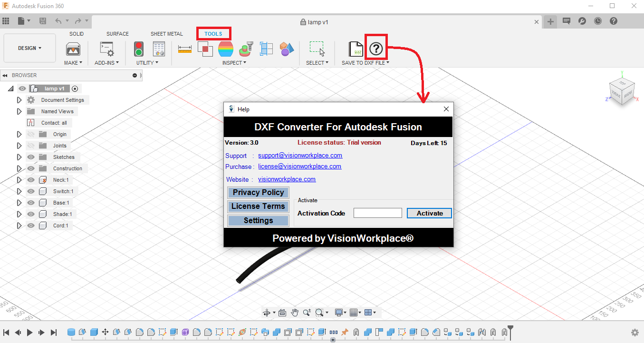Activate the Select window tool icon
Screen dimensions: 644x343
(317, 49)
